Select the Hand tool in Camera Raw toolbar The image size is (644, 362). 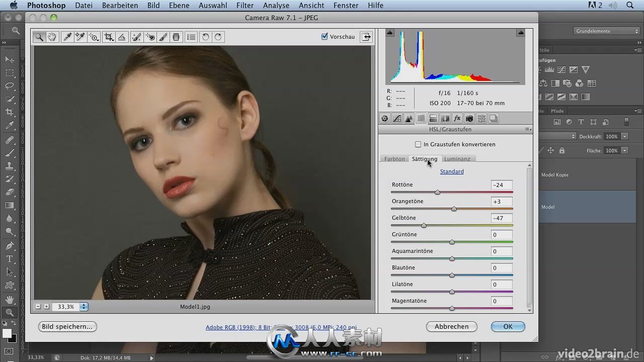(x=52, y=37)
